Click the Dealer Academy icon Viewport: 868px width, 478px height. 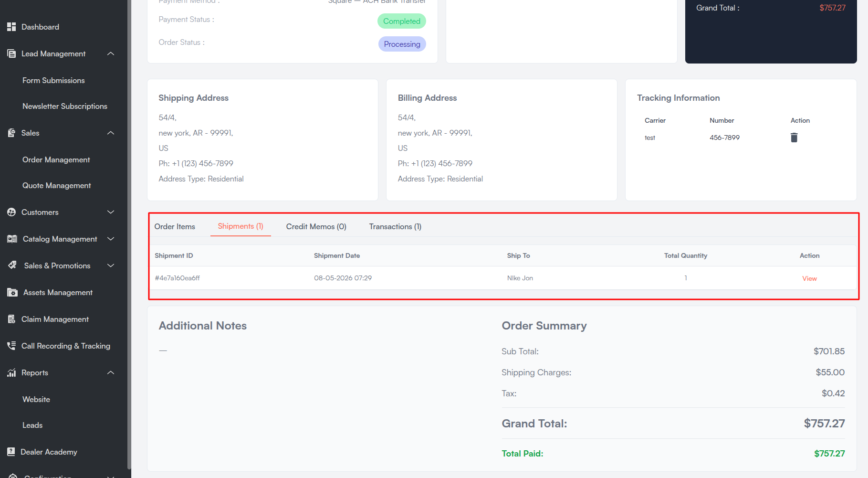11,452
